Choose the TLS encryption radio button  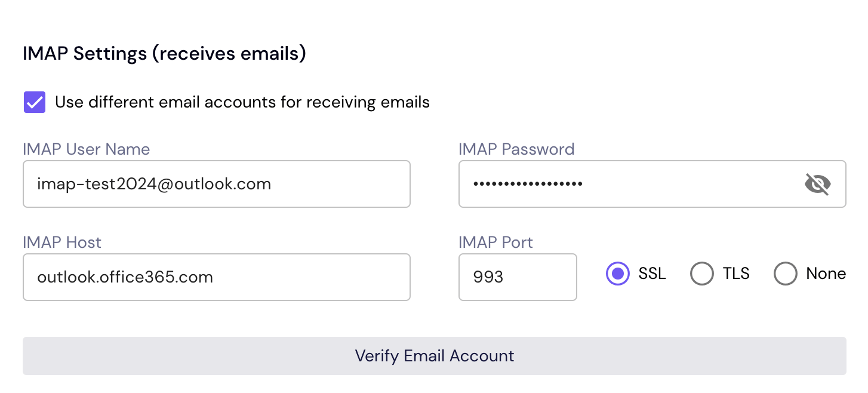click(701, 274)
